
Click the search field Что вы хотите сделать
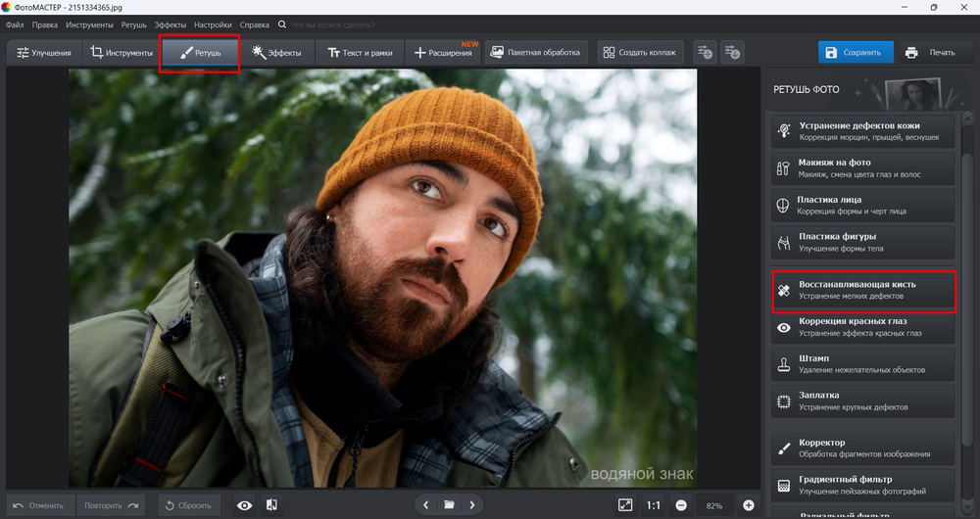(332, 25)
